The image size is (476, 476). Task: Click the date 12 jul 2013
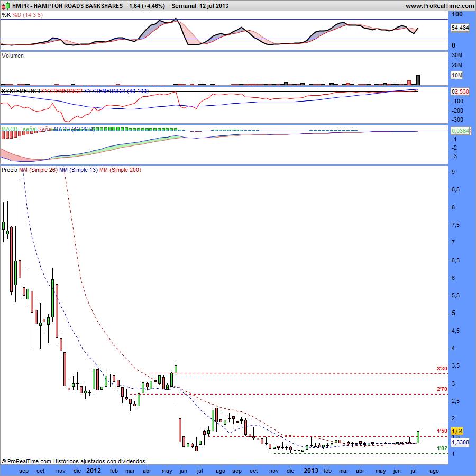point(214,6)
